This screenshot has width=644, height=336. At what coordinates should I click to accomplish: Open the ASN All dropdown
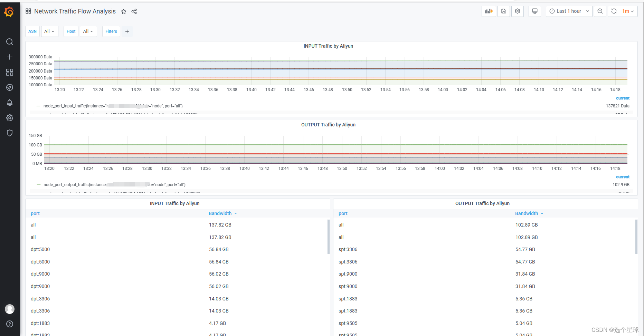point(49,31)
